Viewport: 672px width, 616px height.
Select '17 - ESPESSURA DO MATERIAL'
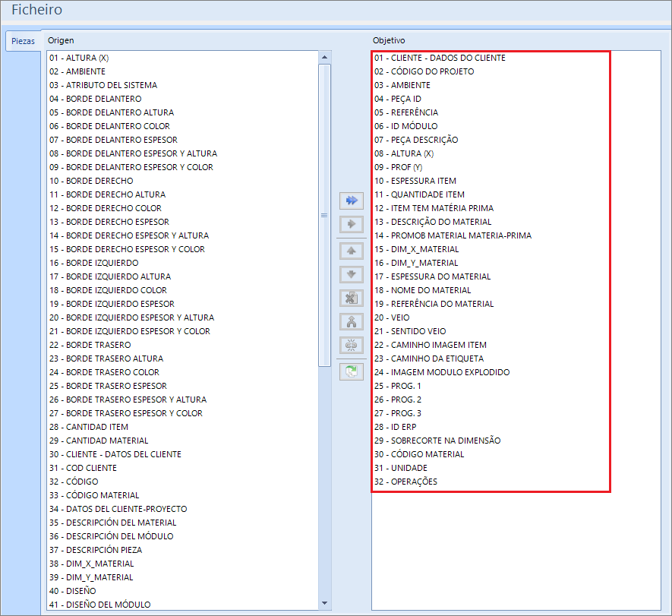(x=433, y=277)
